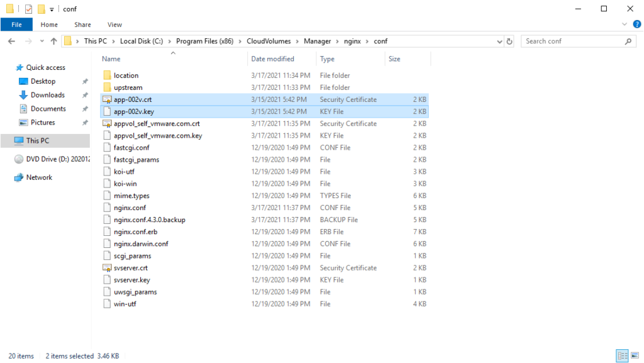
Task: Switch to the View tab
Action: pos(114,25)
